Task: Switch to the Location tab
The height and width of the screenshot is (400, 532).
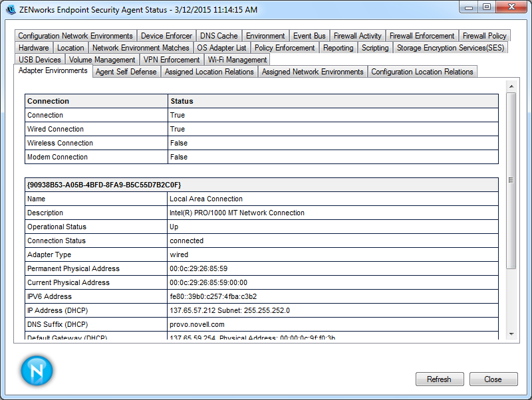Action: pos(70,48)
